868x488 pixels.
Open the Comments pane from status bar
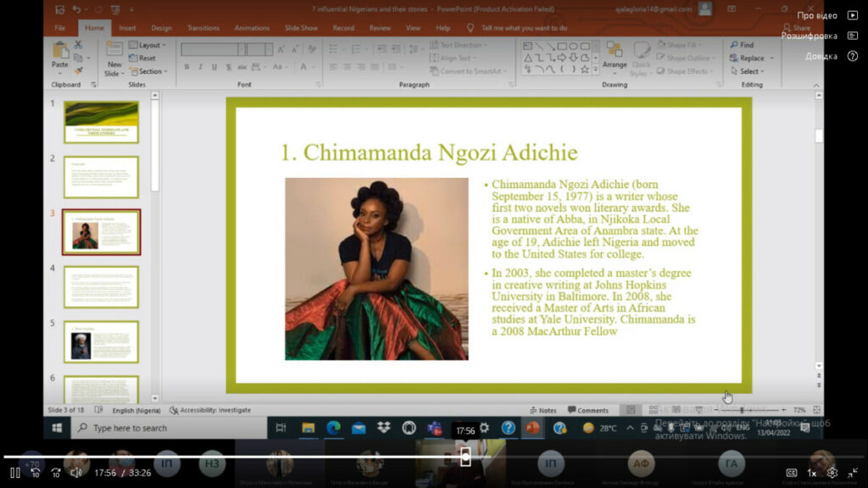[587, 410]
